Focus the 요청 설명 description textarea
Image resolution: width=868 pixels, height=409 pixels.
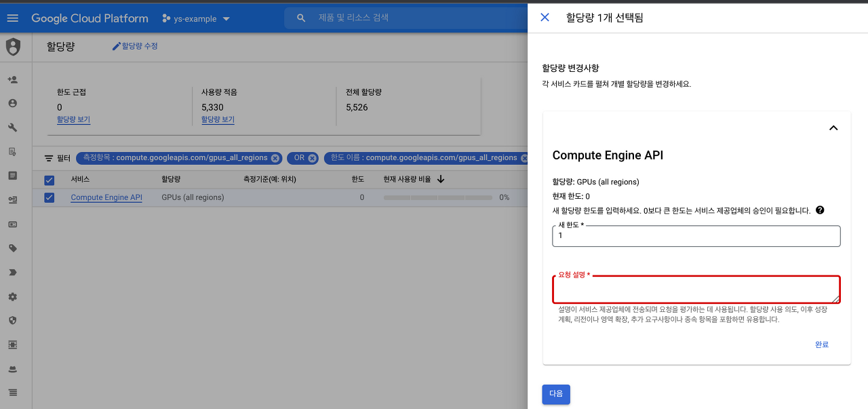click(x=696, y=289)
